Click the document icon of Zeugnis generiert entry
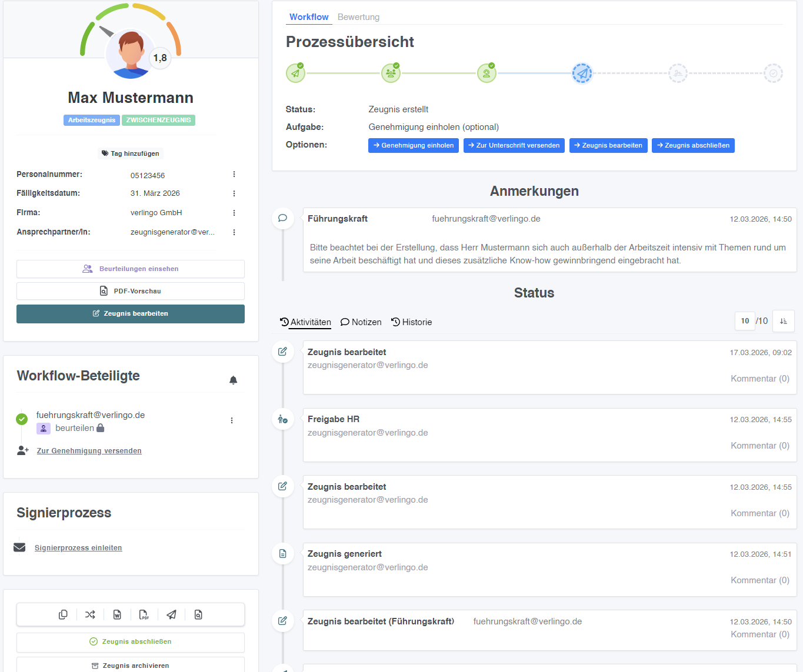The width and height of the screenshot is (803, 672). (x=283, y=554)
